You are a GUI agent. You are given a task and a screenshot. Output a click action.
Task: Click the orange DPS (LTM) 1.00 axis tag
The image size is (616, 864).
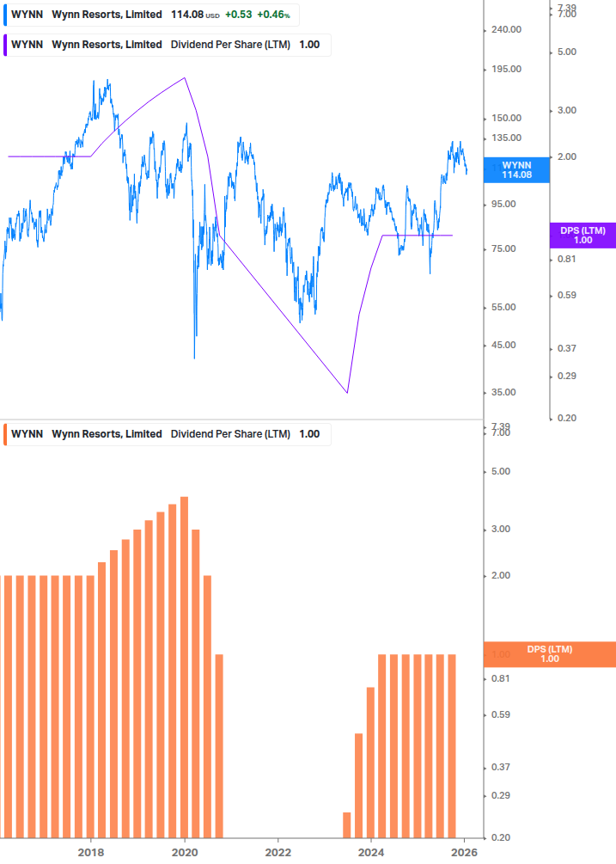coord(549,654)
